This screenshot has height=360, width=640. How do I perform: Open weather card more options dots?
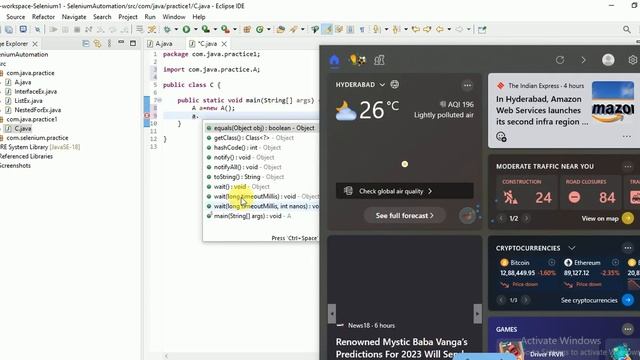(x=467, y=85)
